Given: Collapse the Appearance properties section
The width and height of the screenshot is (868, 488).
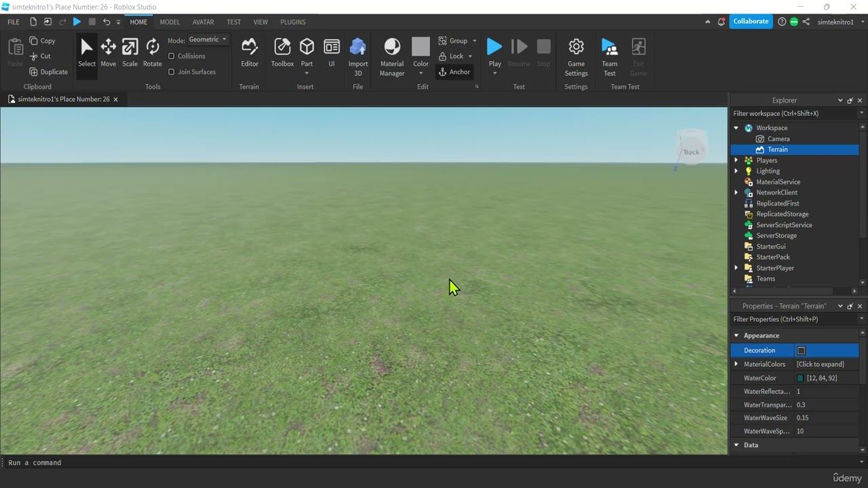Looking at the screenshot, I should (x=736, y=335).
